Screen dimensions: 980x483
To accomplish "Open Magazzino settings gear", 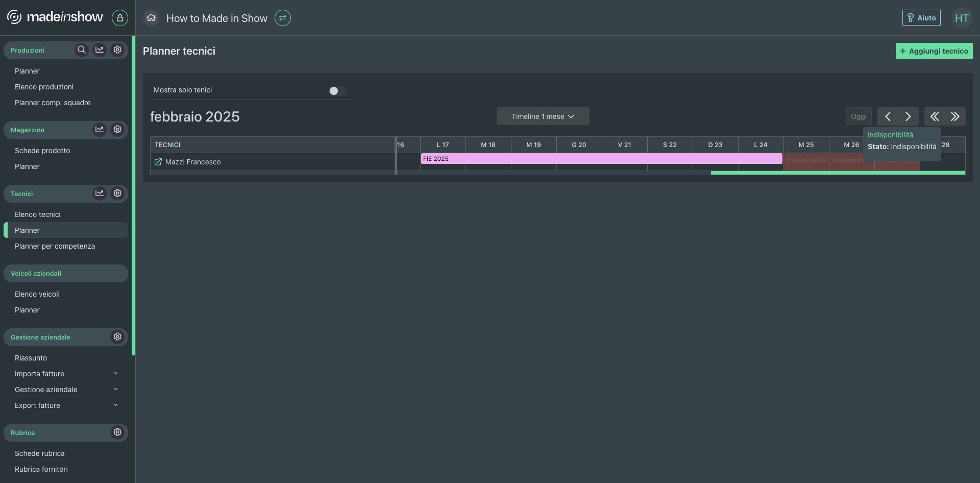I will pyautogui.click(x=117, y=130).
